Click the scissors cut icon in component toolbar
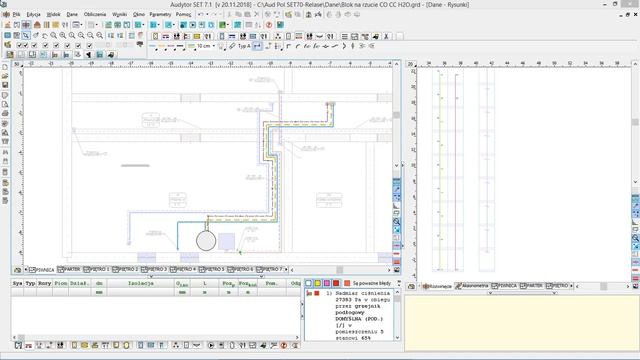Viewport: 640px width, 360px height. point(386,36)
